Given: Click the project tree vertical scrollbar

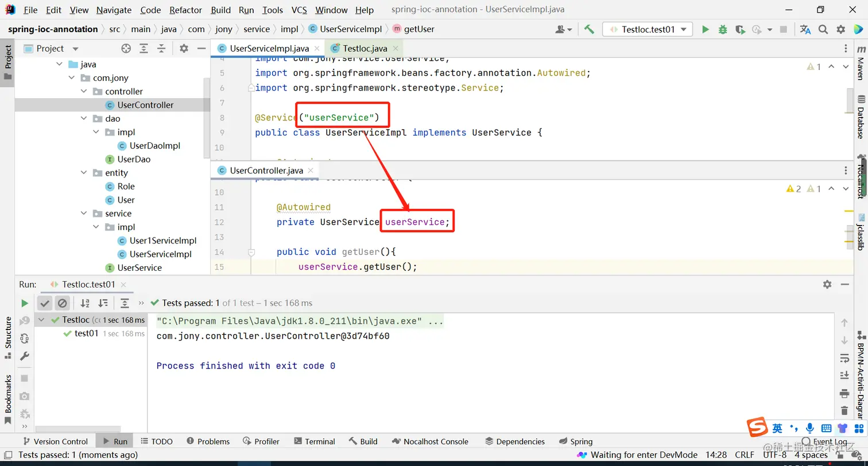Looking at the screenshot, I should pyautogui.click(x=207, y=118).
